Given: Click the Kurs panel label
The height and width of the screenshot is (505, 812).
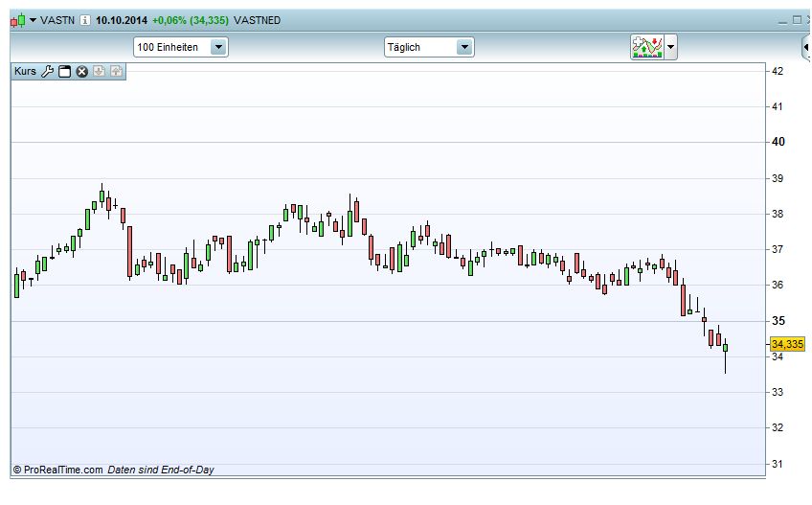Looking at the screenshot, I should coord(25,71).
